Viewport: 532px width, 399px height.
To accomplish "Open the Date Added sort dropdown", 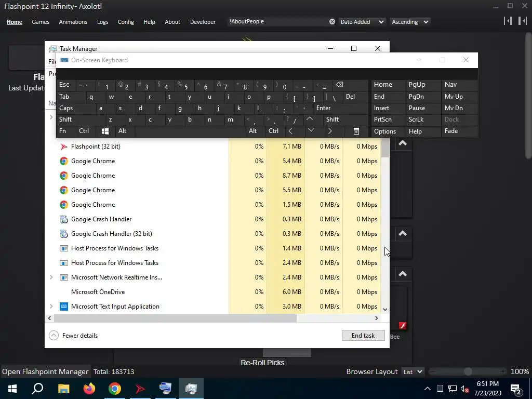I will click(362, 22).
